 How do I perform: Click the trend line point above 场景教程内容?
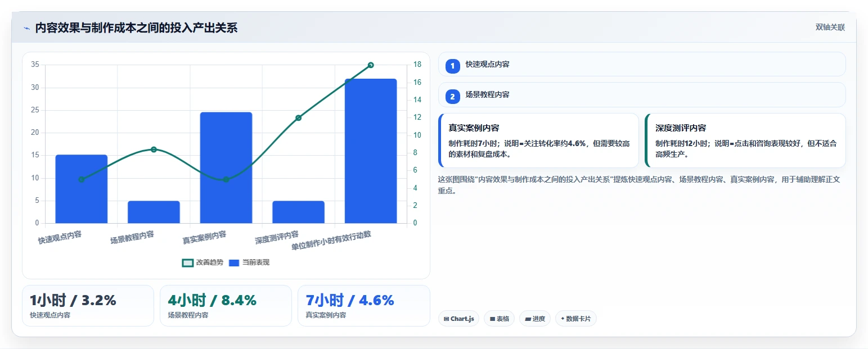154,149
